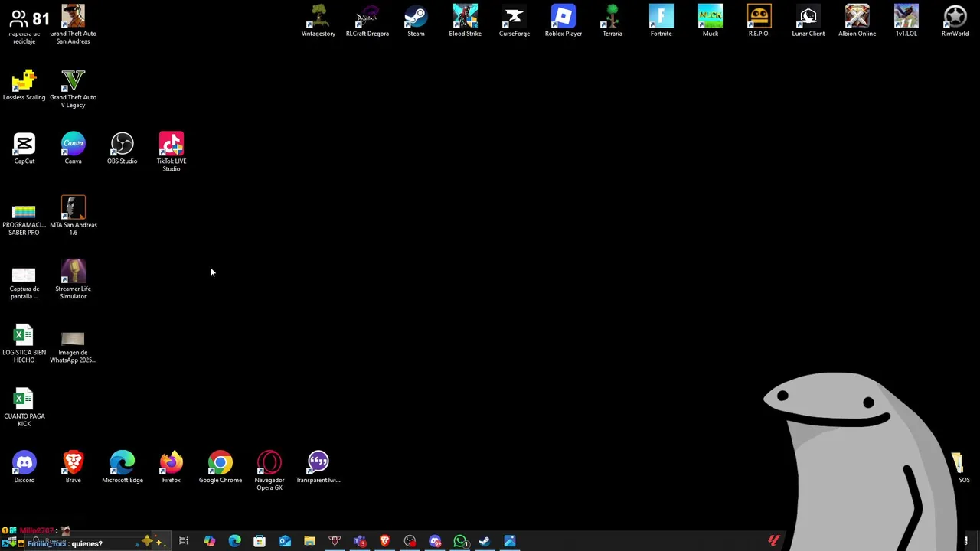Image resolution: width=980 pixels, height=551 pixels.
Task: Open CurseForge desktop shortcut
Action: point(514,21)
